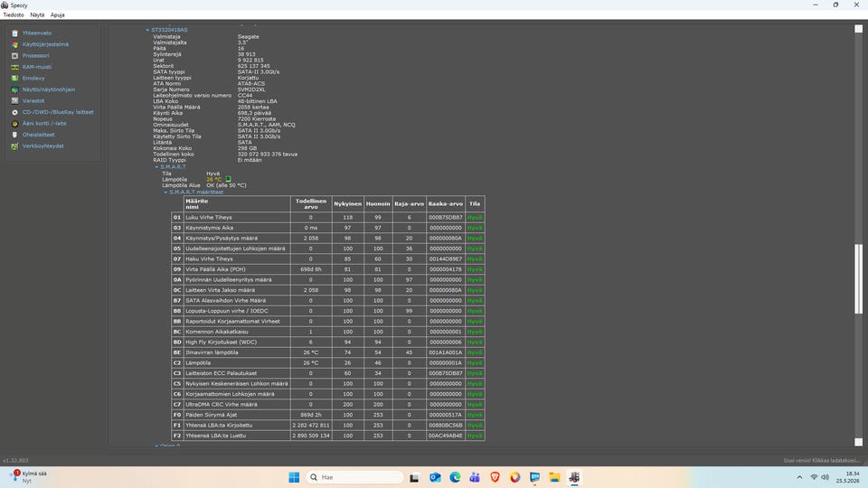This screenshot has width=868, height=488.
Task: Select Varastot in the sidebar
Action: click(33, 100)
